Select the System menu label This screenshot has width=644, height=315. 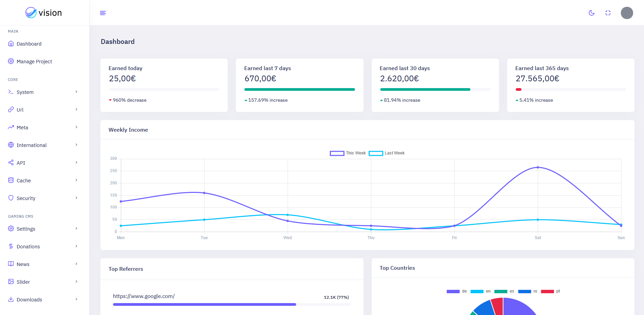[25, 92]
